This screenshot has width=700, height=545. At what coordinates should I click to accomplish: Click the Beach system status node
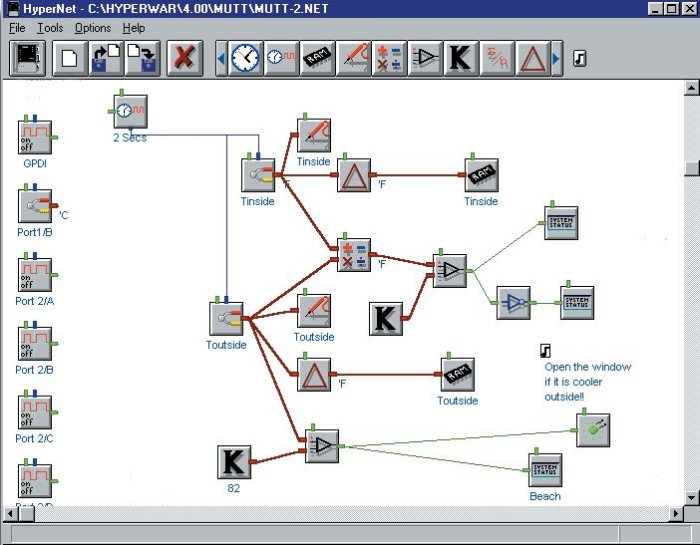coord(545,470)
